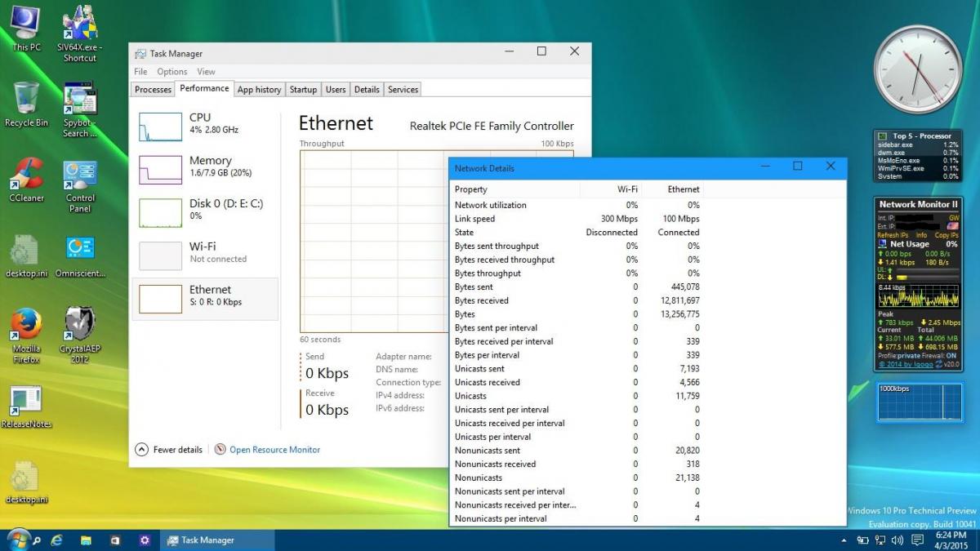Switch to the App history tab
Viewport: 980px width, 551px height.
pyautogui.click(x=259, y=90)
